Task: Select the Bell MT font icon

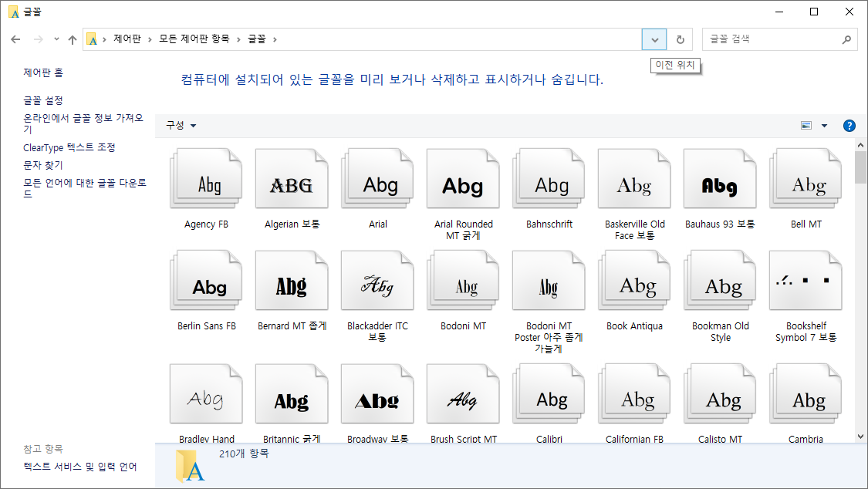Action: pos(806,179)
